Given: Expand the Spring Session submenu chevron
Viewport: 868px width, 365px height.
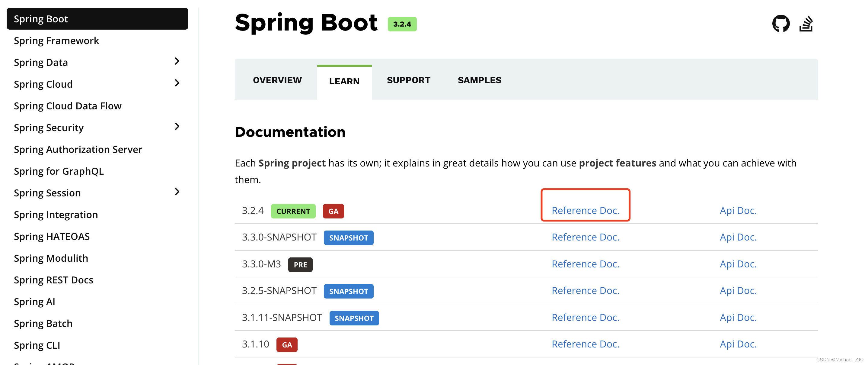Looking at the screenshot, I should pyautogui.click(x=177, y=192).
